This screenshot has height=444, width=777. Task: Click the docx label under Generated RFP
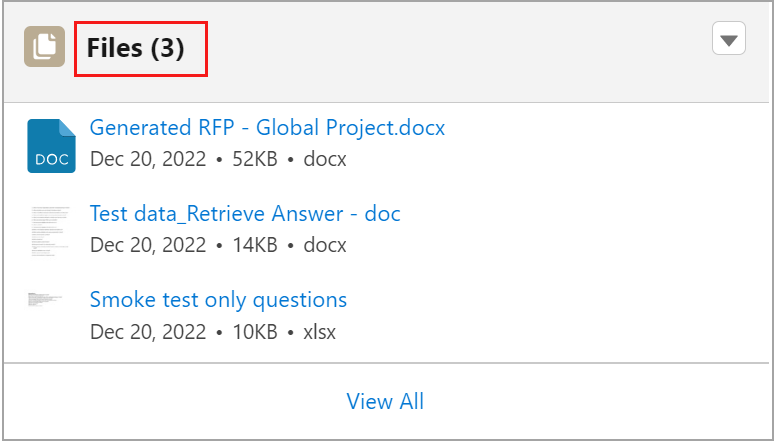click(x=325, y=159)
